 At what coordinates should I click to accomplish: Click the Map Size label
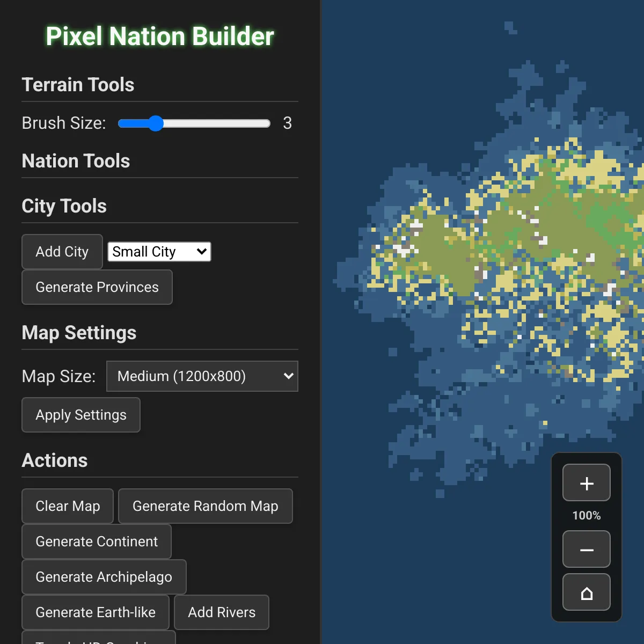pyautogui.click(x=58, y=376)
